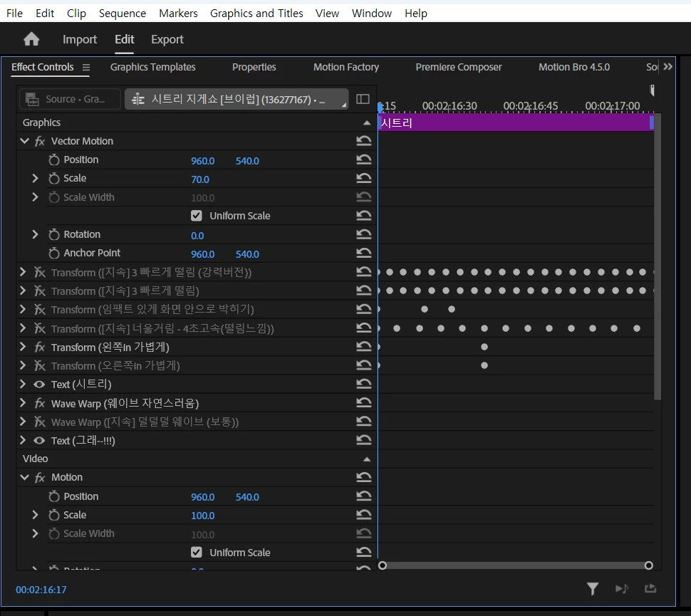Click the 00:02:16:17 current timecode
Image resolution: width=691 pixels, height=616 pixels.
click(41, 590)
